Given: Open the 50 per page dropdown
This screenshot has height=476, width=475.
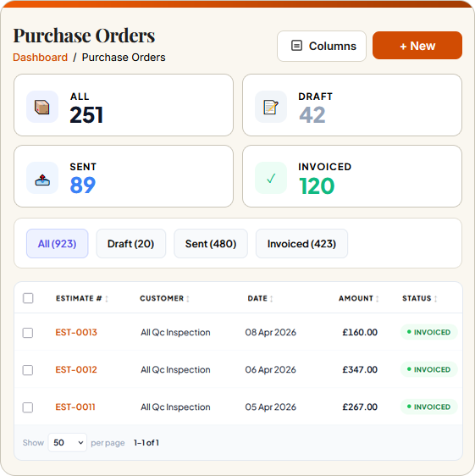Looking at the screenshot, I should (68, 442).
